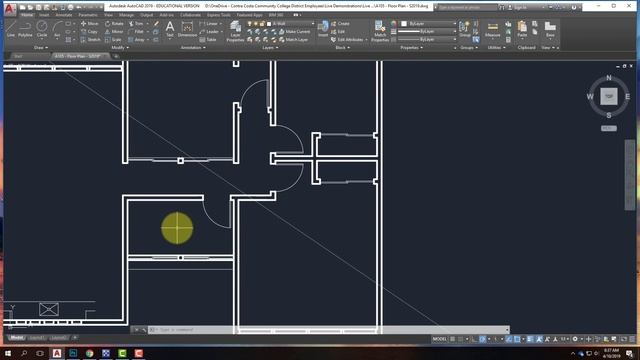Click Edit Attributes button

[x=348, y=40]
